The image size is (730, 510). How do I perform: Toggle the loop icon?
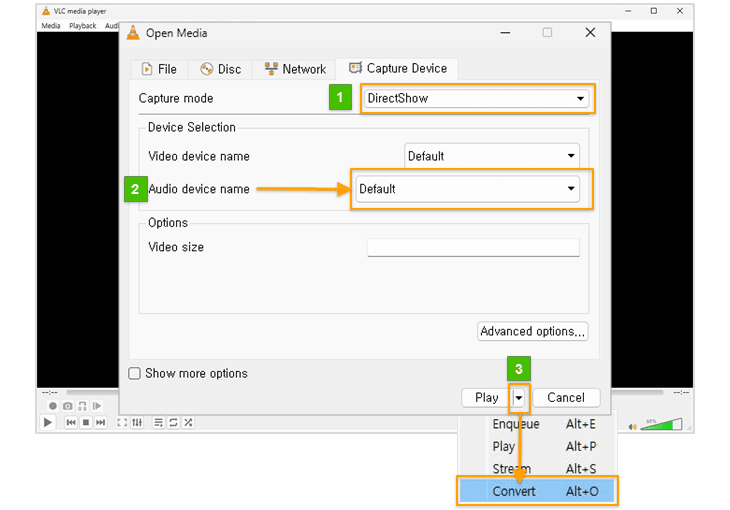173,423
